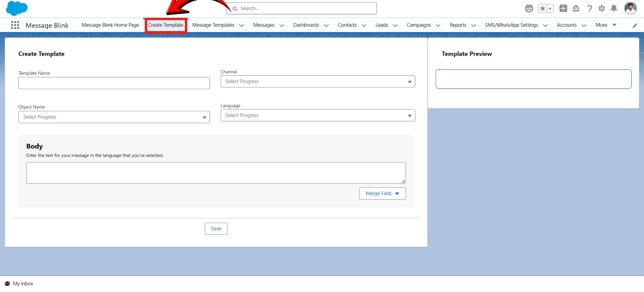The image size is (644, 292).
Task: Expand the Contacts tab chevron
Action: coord(364,25)
